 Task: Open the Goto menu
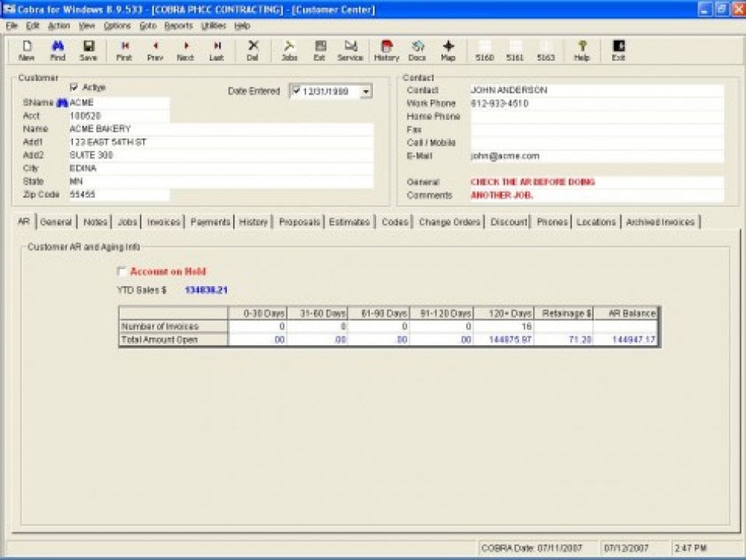click(148, 25)
